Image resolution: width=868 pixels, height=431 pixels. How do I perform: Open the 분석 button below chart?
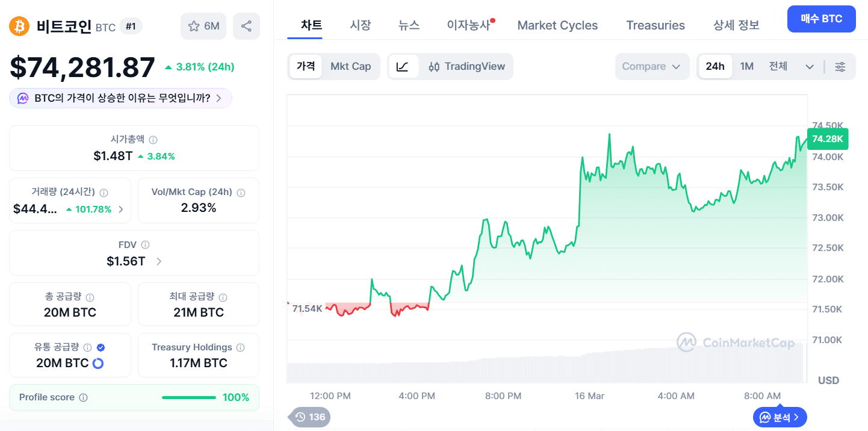pos(780,417)
